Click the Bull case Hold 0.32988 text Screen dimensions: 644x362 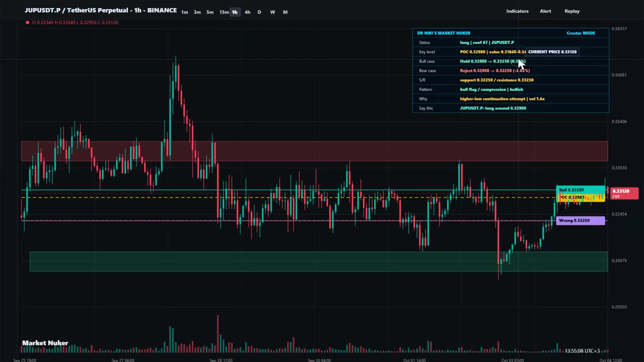(493, 61)
